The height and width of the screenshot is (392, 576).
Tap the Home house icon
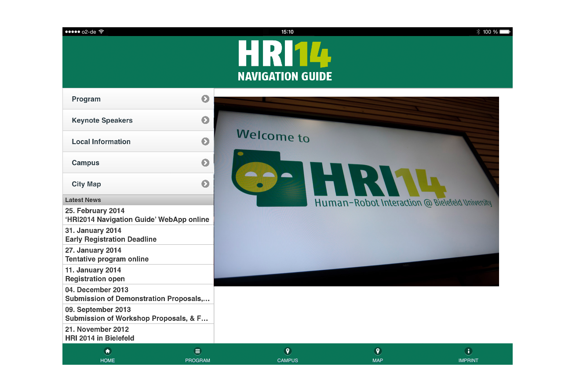(107, 351)
